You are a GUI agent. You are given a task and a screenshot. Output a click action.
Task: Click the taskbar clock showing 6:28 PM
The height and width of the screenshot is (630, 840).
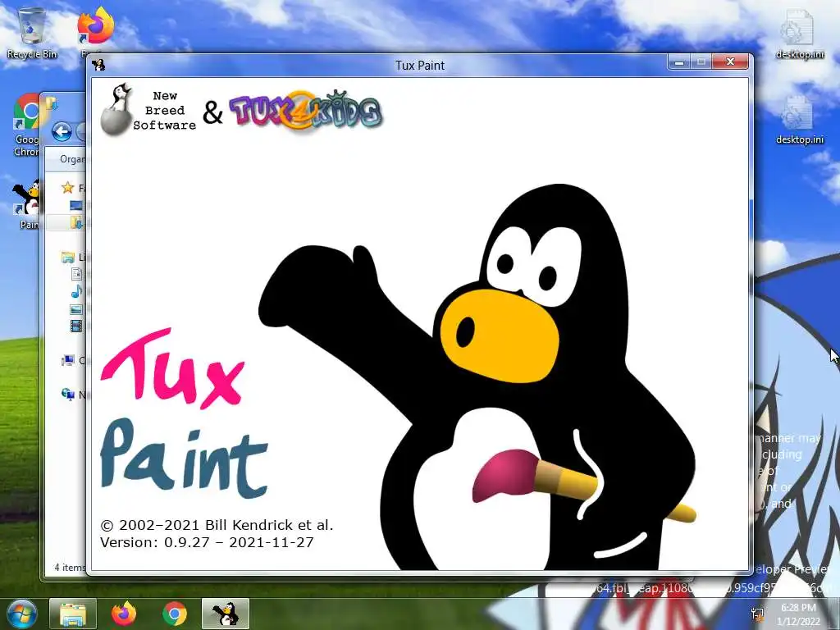[x=798, y=614]
